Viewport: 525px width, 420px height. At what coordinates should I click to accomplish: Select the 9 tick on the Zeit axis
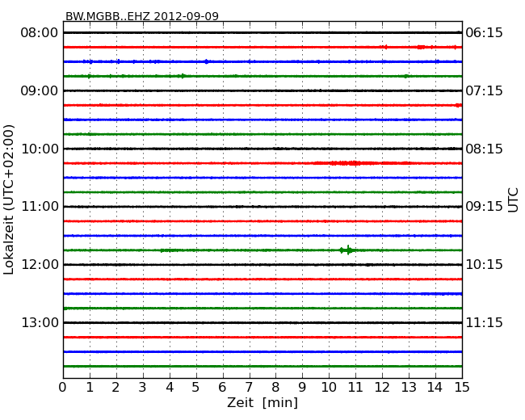coord(302,387)
